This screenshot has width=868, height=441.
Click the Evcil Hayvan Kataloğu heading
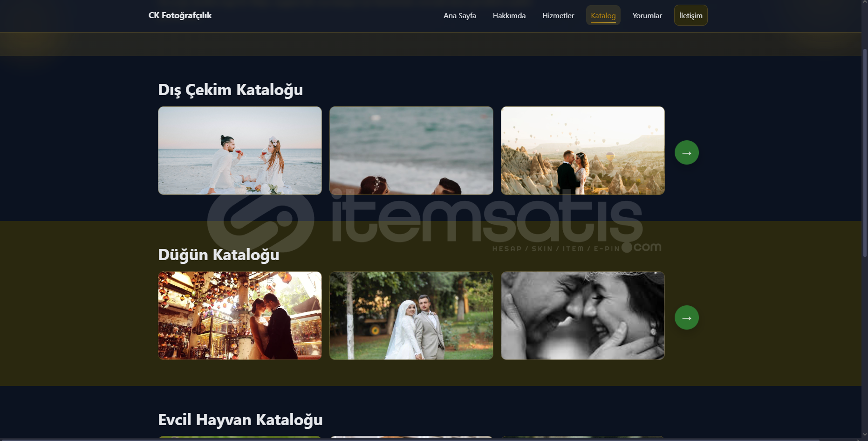click(x=240, y=420)
